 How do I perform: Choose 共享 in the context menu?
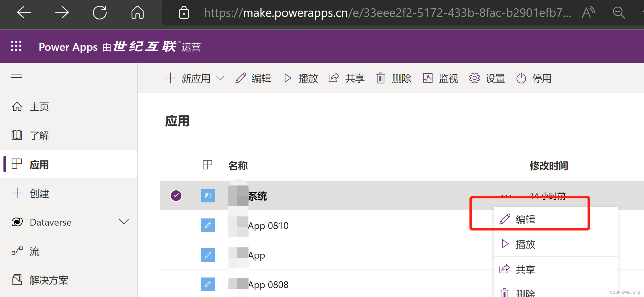click(555, 269)
